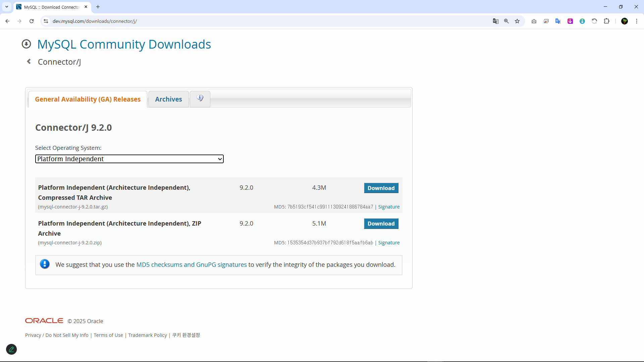Open the Terms of Use link

pyautogui.click(x=108, y=335)
